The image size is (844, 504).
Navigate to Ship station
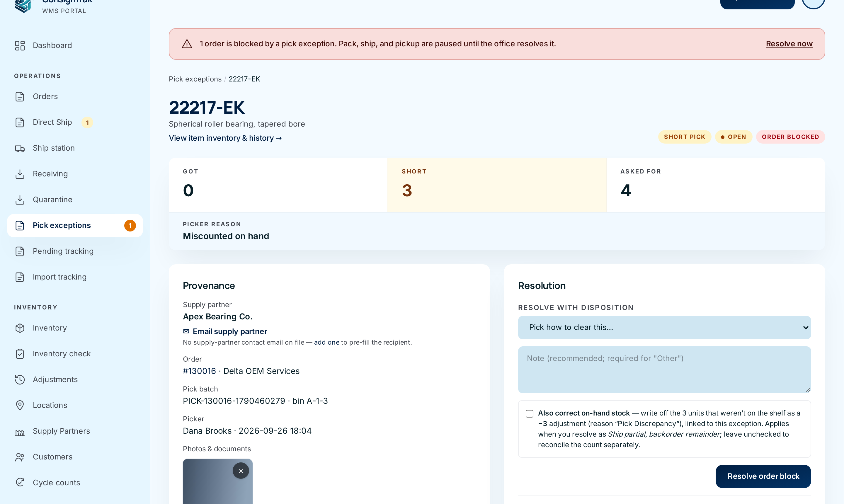(x=75, y=148)
